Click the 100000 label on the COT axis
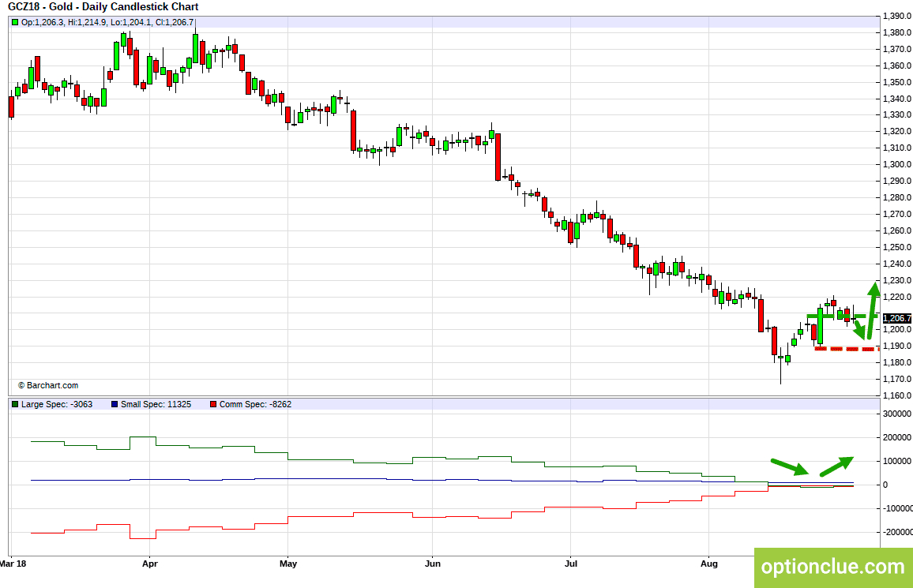 pos(897,461)
